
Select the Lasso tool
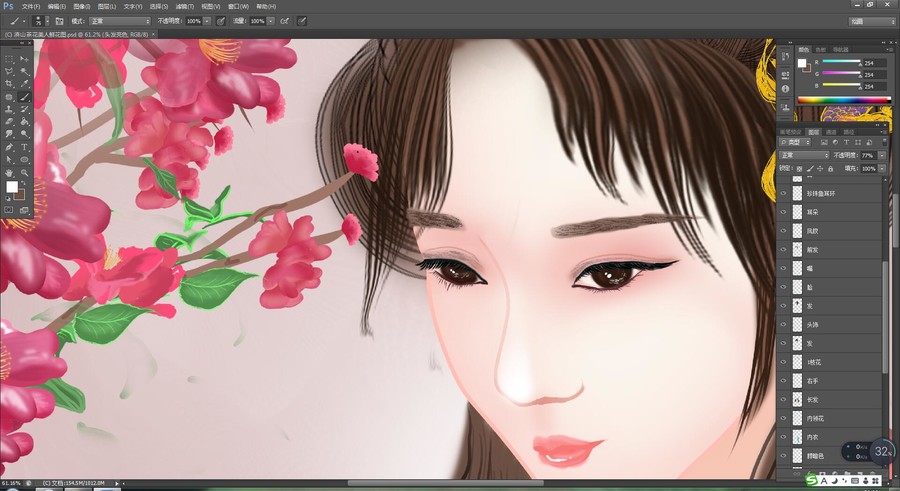[9, 72]
